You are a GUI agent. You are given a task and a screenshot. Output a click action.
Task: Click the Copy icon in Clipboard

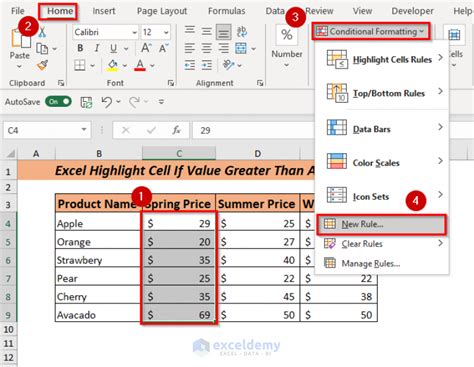(x=42, y=49)
